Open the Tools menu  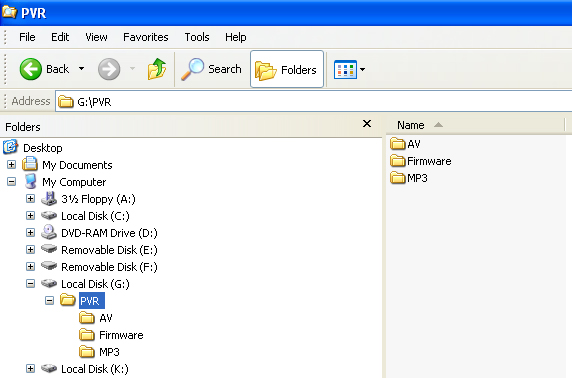click(x=197, y=37)
